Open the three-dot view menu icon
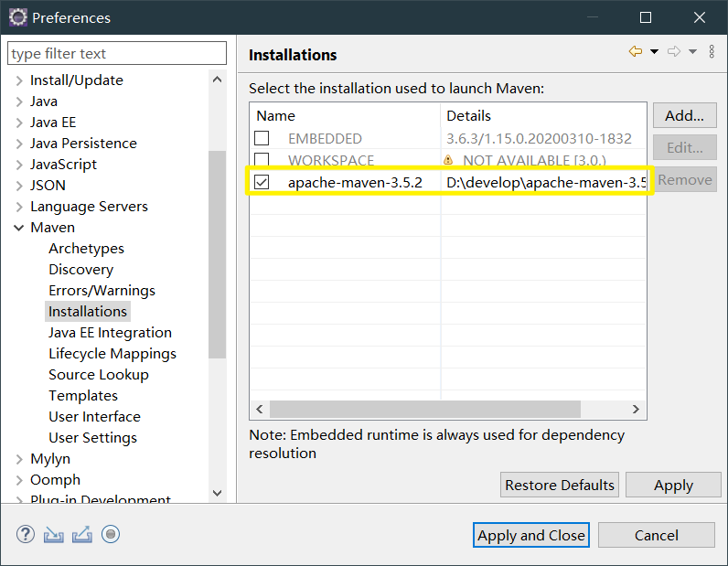This screenshot has height=566, width=728. click(x=712, y=52)
